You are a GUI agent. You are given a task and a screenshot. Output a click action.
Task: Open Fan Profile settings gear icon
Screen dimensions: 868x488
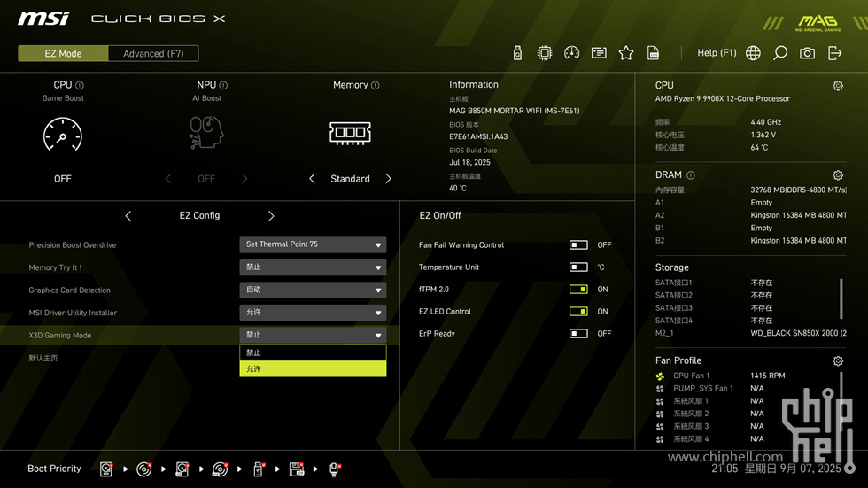click(838, 361)
